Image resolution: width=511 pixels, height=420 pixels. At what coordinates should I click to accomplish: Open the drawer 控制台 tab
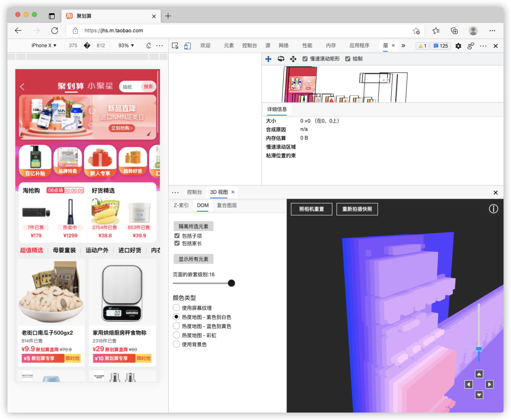point(194,192)
